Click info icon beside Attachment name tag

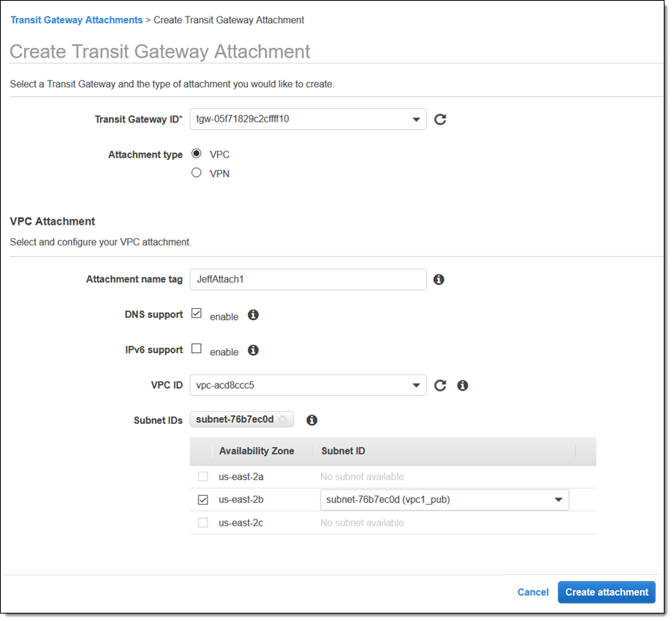coord(439,279)
